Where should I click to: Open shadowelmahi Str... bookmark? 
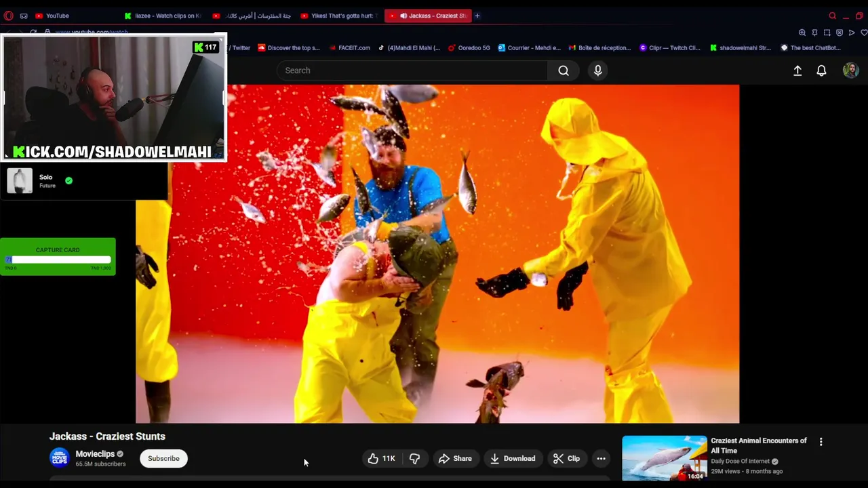click(x=741, y=48)
